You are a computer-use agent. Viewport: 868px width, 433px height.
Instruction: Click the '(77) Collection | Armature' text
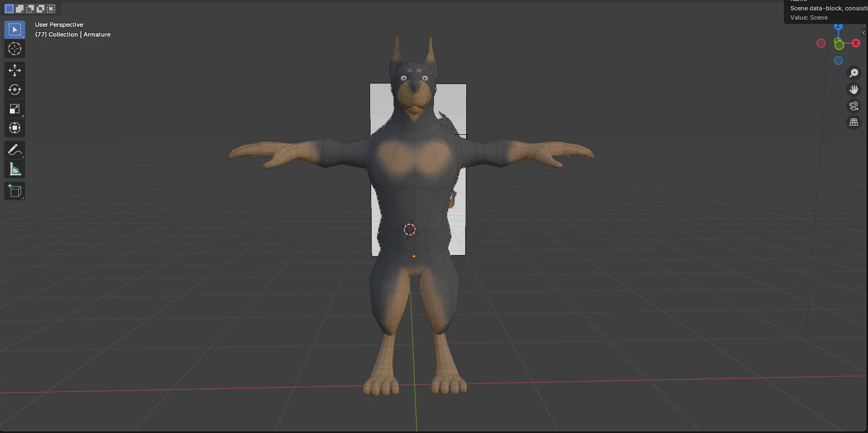73,34
